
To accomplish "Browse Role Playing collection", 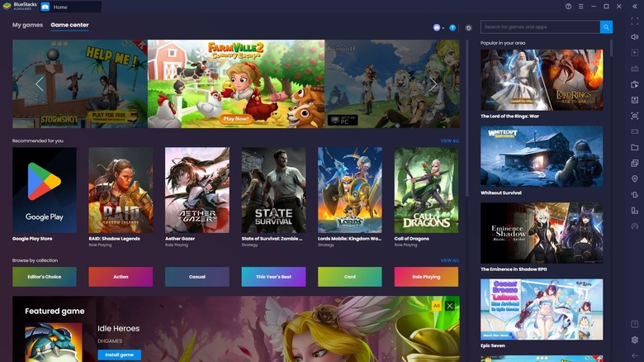I will tap(426, 277).
